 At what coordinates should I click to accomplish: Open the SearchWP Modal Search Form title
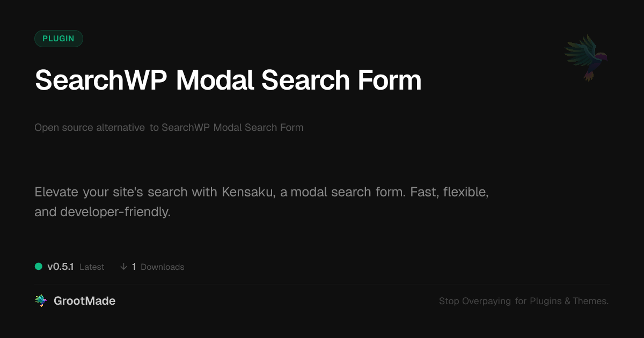pyautogui.click(x=228, y=80)
